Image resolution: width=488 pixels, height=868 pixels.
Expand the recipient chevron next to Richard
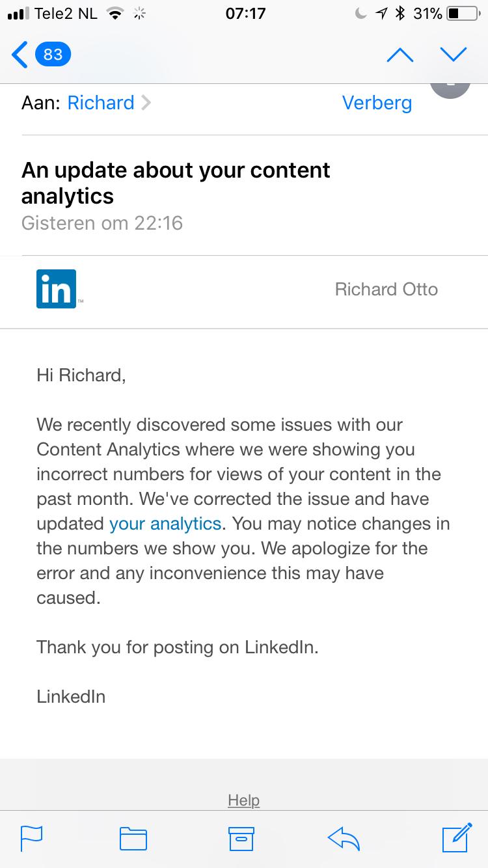coord(146,103)
